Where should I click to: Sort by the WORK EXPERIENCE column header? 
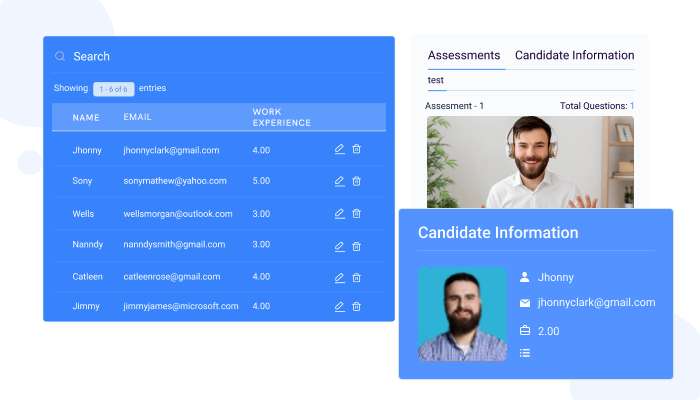pyautogui.click(x=281, y=117)
